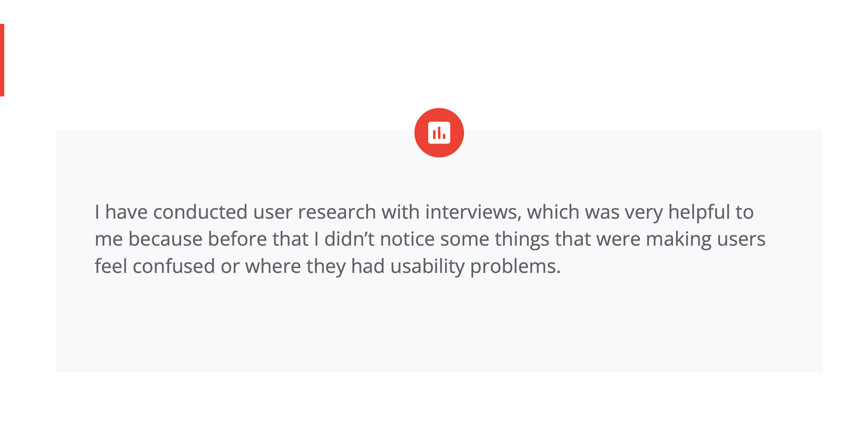Click the word "usability" in the last line
The width and height of the screenshot is (868, 446).
[x=427, y=266]
